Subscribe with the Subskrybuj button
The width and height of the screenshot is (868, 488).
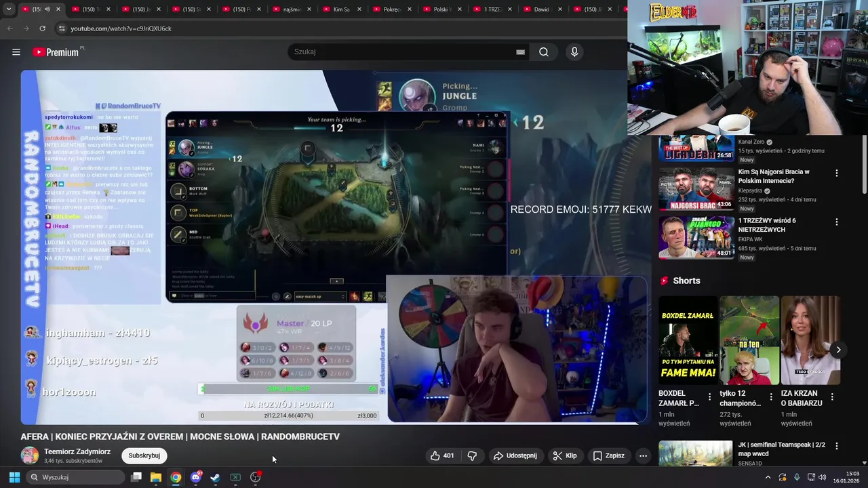[144, 455]
